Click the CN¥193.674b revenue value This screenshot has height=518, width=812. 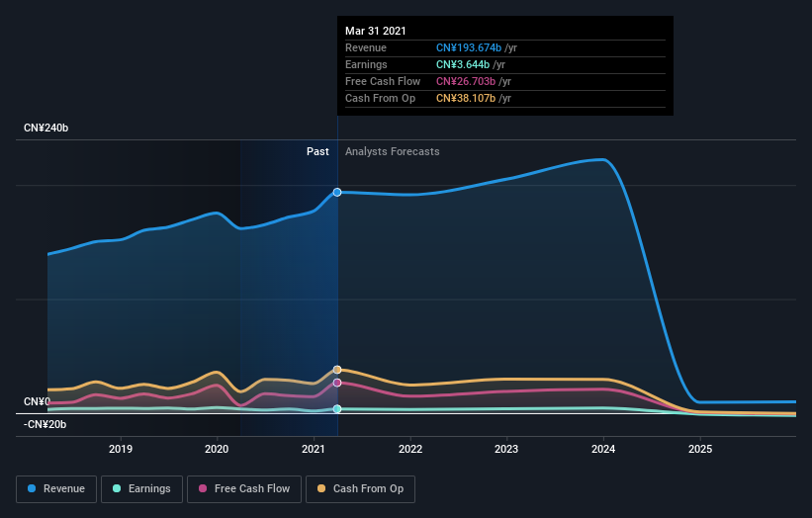[x=469, y=47]
